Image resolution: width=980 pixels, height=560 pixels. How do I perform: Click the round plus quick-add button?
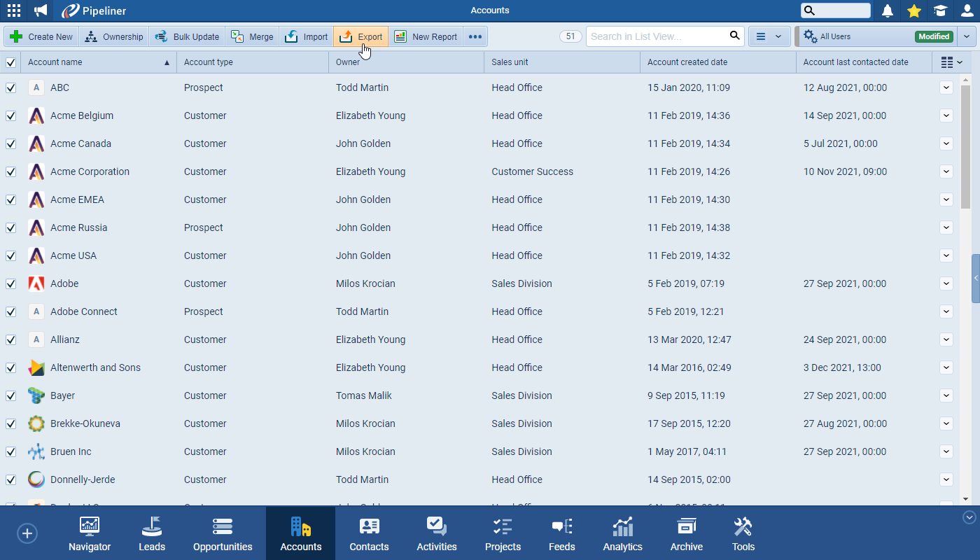[x=27, y=534]
